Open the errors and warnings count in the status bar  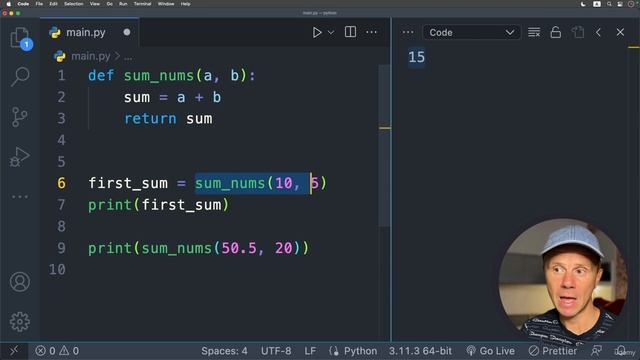57,351
